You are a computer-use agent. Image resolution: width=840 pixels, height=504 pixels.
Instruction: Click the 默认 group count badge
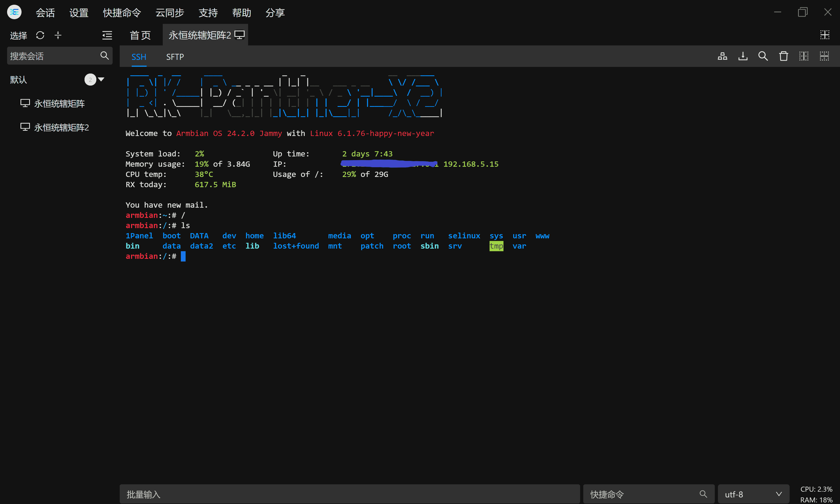coord(90,80)
